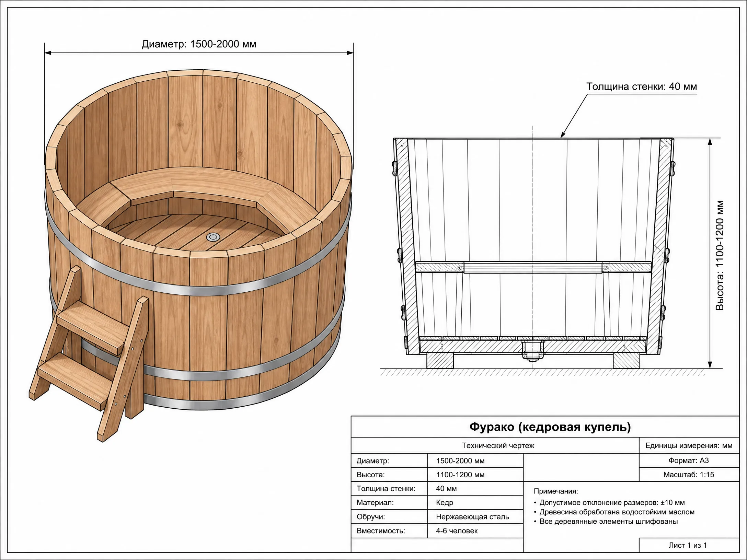Screen dimensions: 747x560
Task: Click the title 'Фурако (кедровая купель)'
Action: click(x=550, y=427)
